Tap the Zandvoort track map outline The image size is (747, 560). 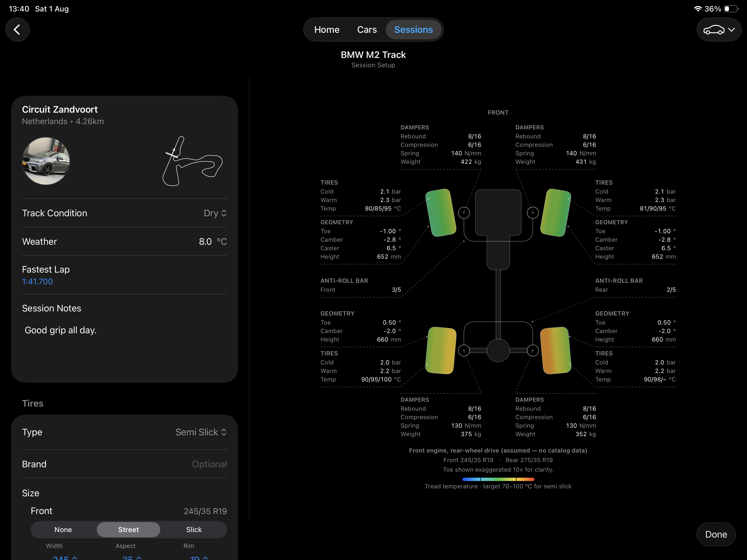[192, 161]
